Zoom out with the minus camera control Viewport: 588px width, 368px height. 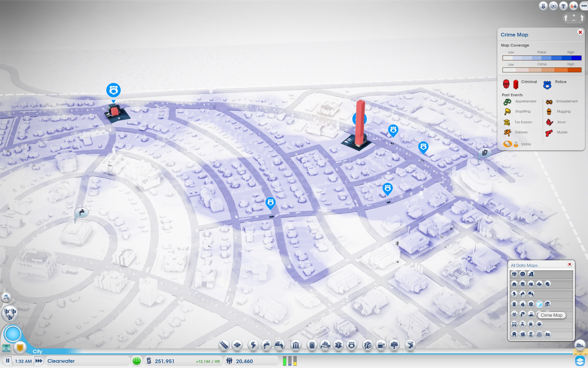coord(574,20)
